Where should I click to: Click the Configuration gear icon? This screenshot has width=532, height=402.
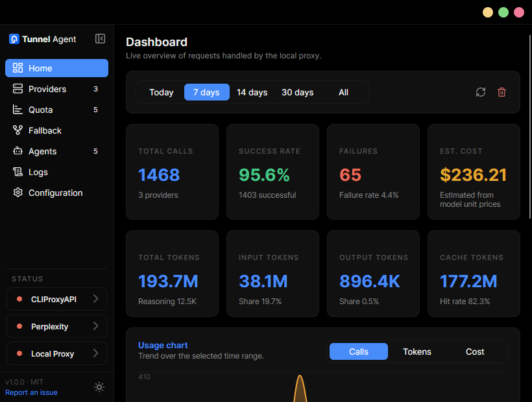tap(18, 193)
